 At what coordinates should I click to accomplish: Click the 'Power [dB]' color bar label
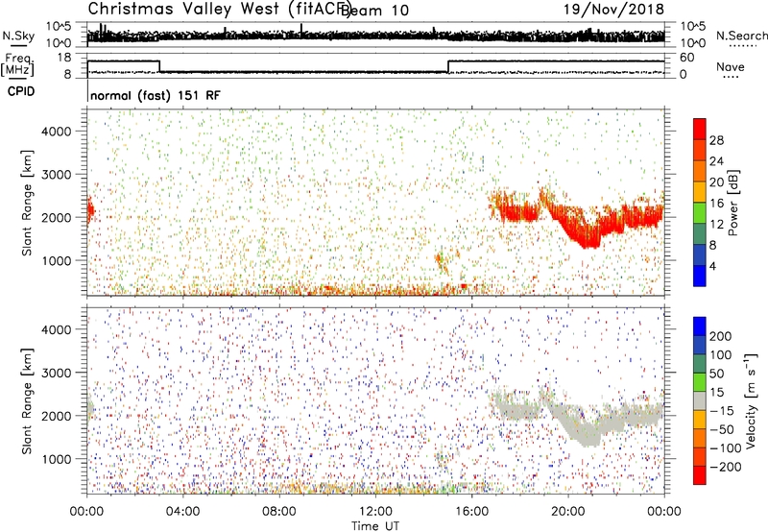732,203
